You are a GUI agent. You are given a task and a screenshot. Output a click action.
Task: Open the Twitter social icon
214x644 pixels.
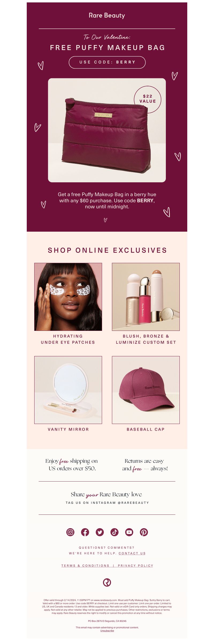(100, 532)
